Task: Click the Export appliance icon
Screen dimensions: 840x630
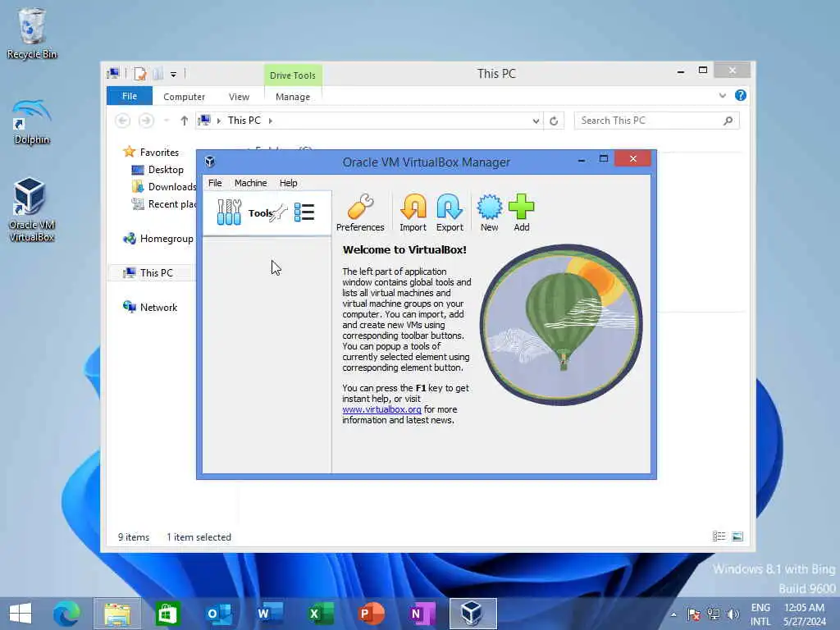Action: [450, 212]
